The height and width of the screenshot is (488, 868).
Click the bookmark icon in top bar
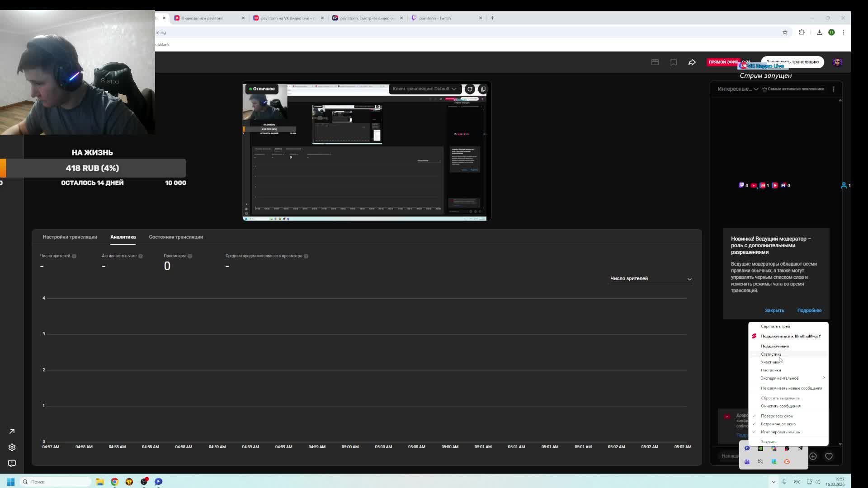673,62
